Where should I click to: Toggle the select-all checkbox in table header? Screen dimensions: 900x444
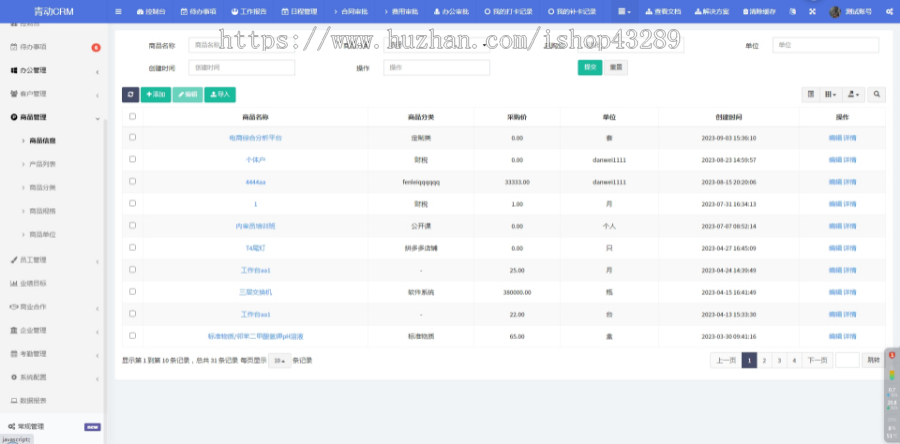[x=132, y=117]
